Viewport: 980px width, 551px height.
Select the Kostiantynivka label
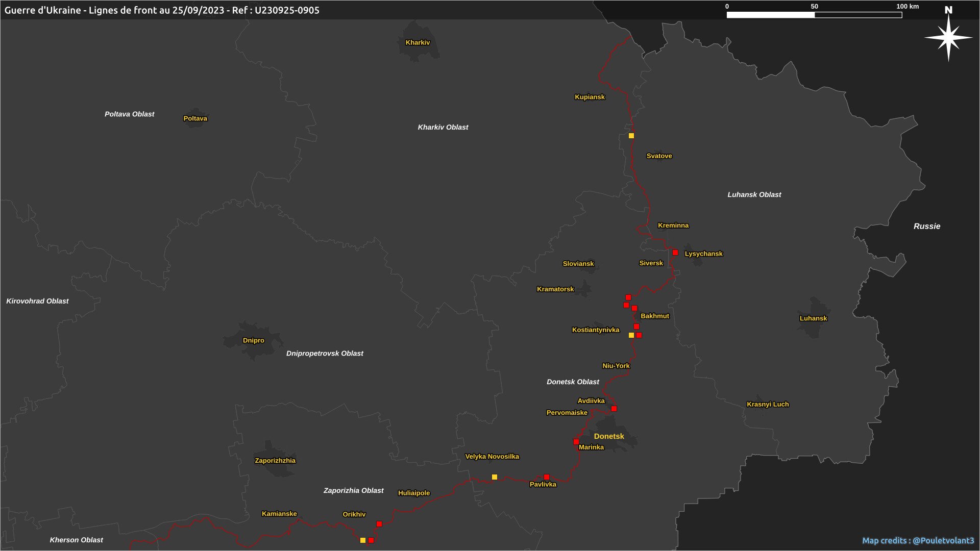point(596,330)
